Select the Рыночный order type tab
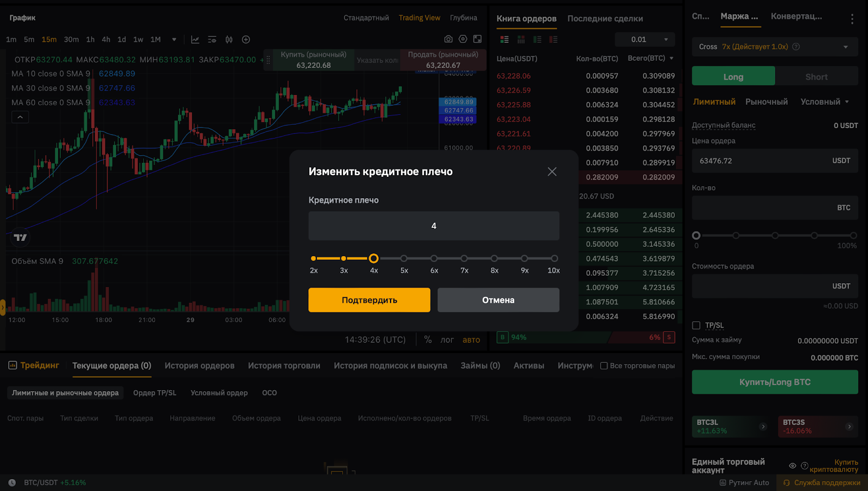Viewport: 868px width, 491px height. tap(767, 101)
